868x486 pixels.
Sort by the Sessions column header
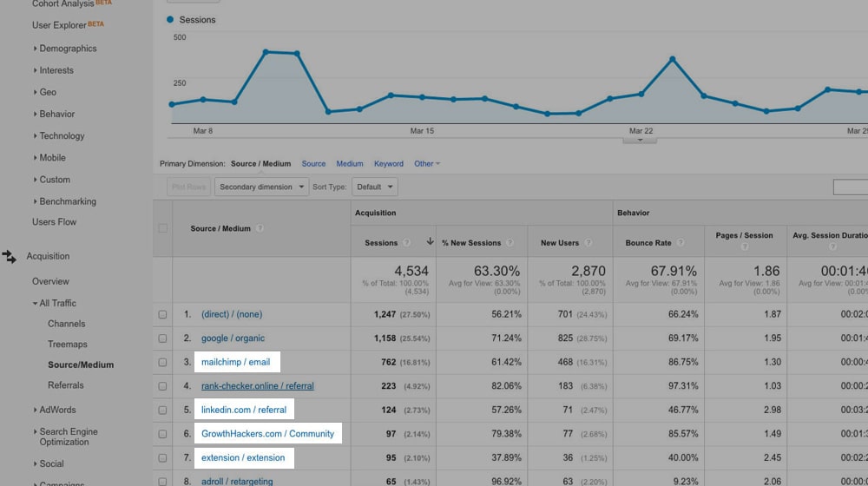[381, 242]
